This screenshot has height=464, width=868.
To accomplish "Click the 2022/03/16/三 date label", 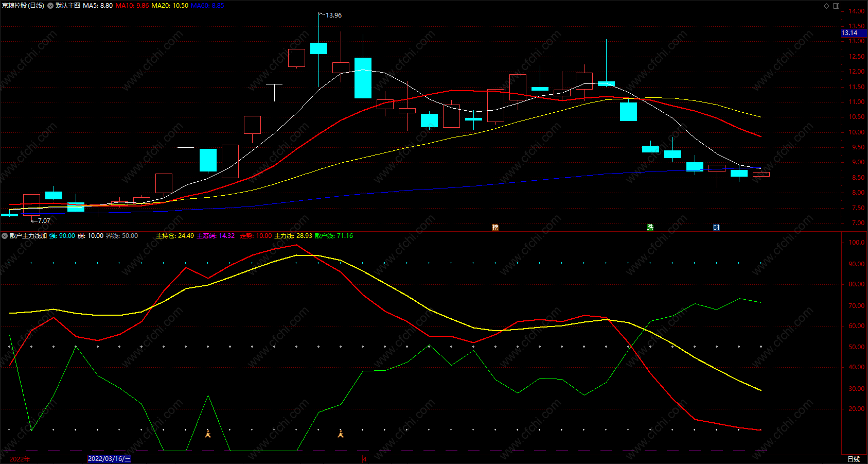I will (110, 459).
